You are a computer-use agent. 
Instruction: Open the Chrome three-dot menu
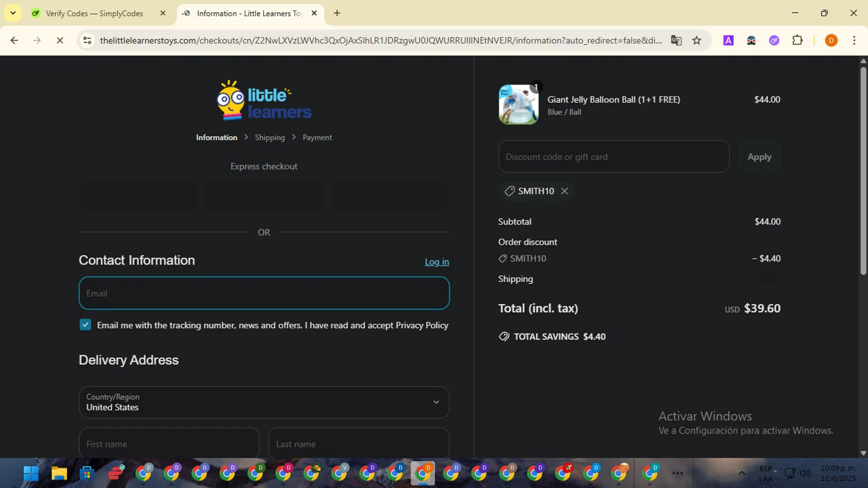click(854, 41)
